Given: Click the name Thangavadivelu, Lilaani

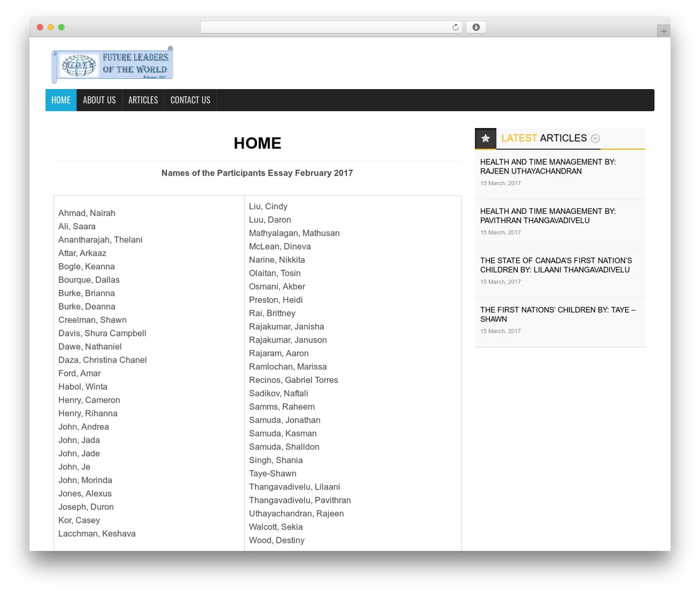Looking at the screenshot, I should click(x=294, y=487).
